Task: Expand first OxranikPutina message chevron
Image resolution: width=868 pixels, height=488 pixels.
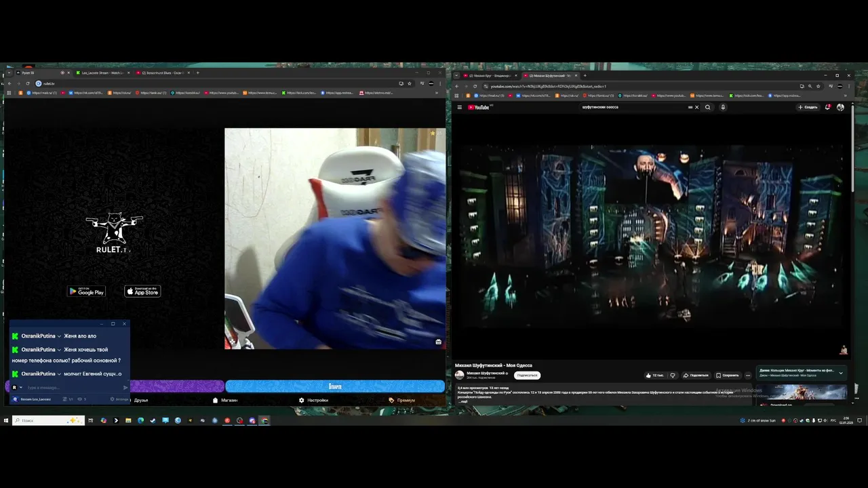Action: pos(59,336)
